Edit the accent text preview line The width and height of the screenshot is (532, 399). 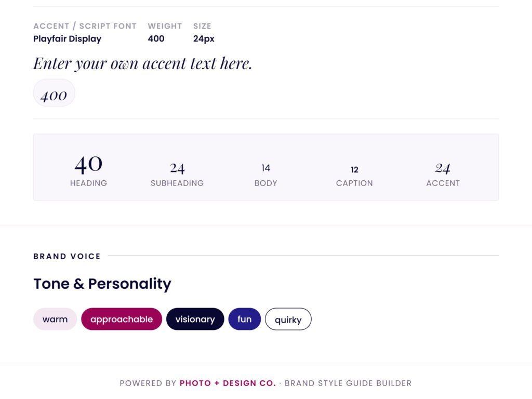tap(142, 63)
